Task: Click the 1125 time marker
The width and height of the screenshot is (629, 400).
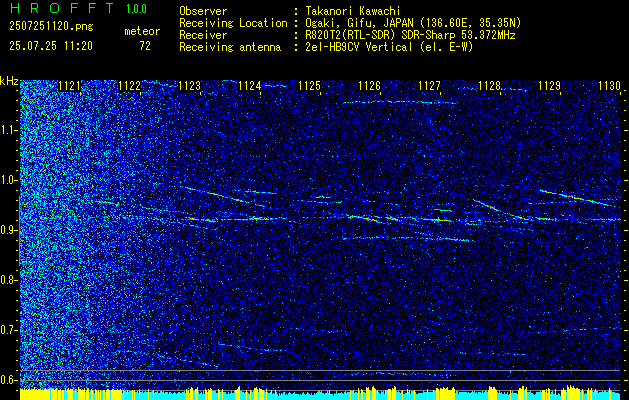Action: [x=309, y=86]
